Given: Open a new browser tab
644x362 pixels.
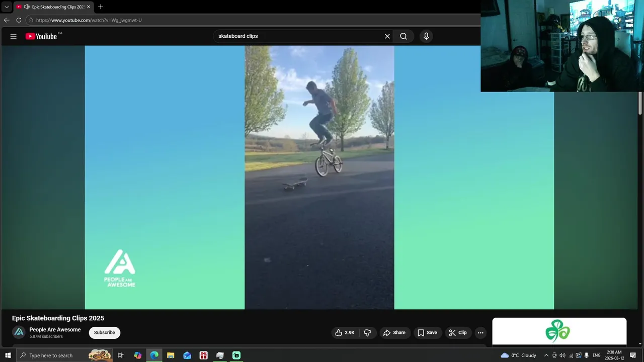Looking at the screenshot, I should pyautogui.click(x=101, y=7).
